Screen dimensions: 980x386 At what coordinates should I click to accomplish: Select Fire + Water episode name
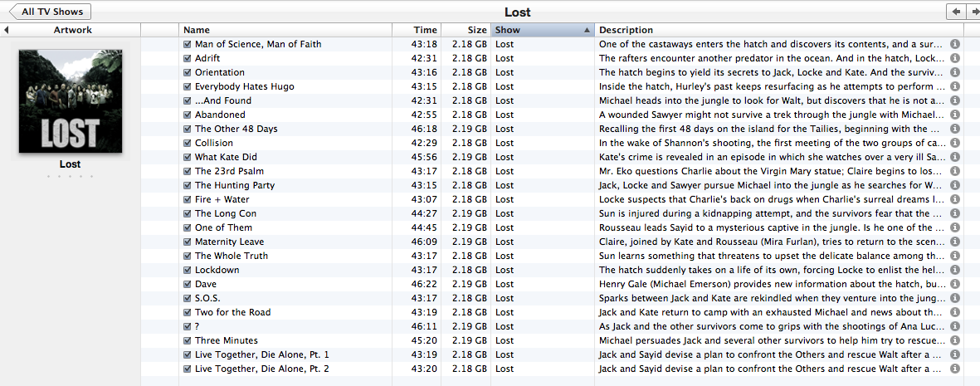point(222,199)
